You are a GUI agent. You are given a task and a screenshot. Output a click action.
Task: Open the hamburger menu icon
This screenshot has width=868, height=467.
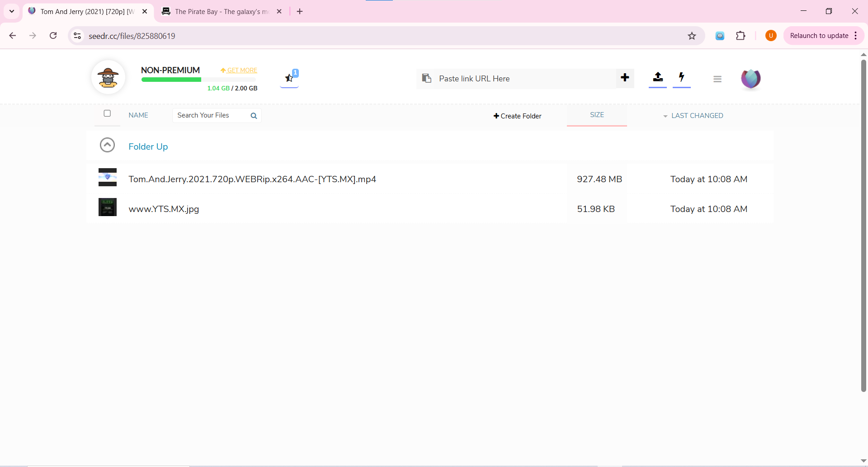pos(717,79)
